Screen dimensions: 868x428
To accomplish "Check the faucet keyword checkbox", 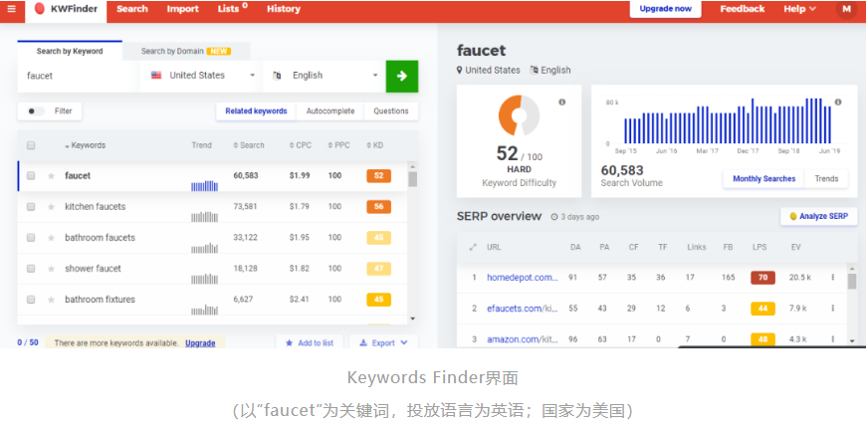I will click(31, 176).
